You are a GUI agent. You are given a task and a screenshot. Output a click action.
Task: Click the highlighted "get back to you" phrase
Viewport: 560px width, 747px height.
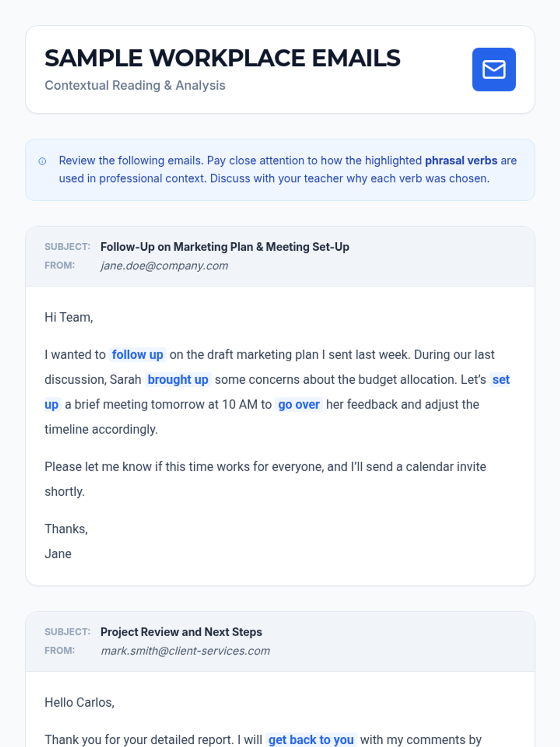coord(311,740)
